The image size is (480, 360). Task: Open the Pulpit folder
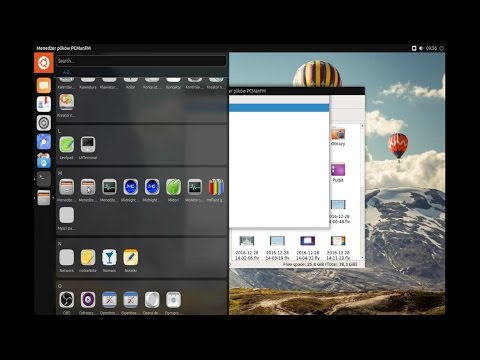(x=338, y=173)
